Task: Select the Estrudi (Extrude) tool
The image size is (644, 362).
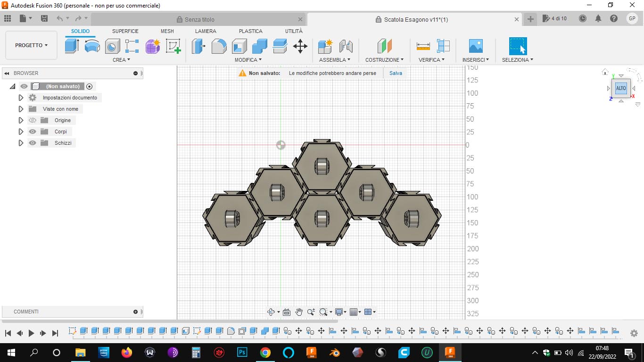Action: [x=71, y=46]
